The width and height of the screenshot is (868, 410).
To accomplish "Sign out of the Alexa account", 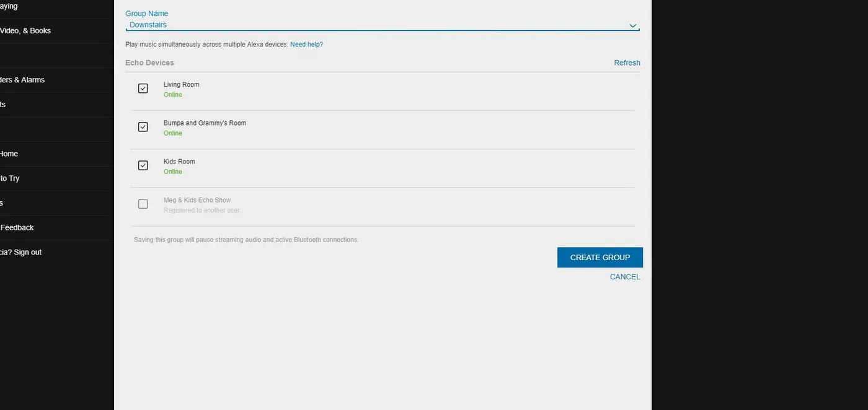I will click(29, 252).
